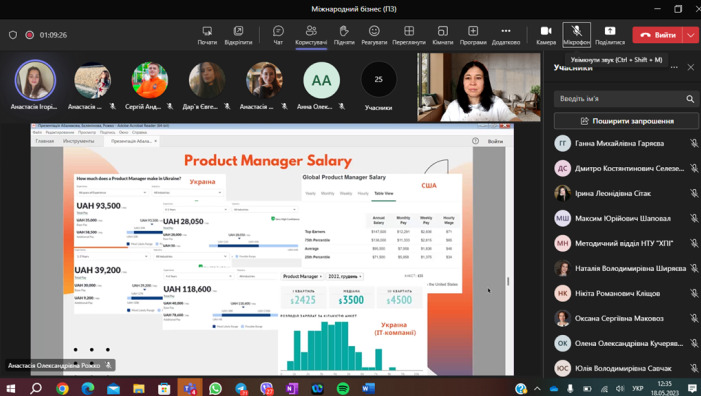Open the Кімнати breakout rooms icon
The width and height of the screenshot is (701, 396).
point(443,35)
